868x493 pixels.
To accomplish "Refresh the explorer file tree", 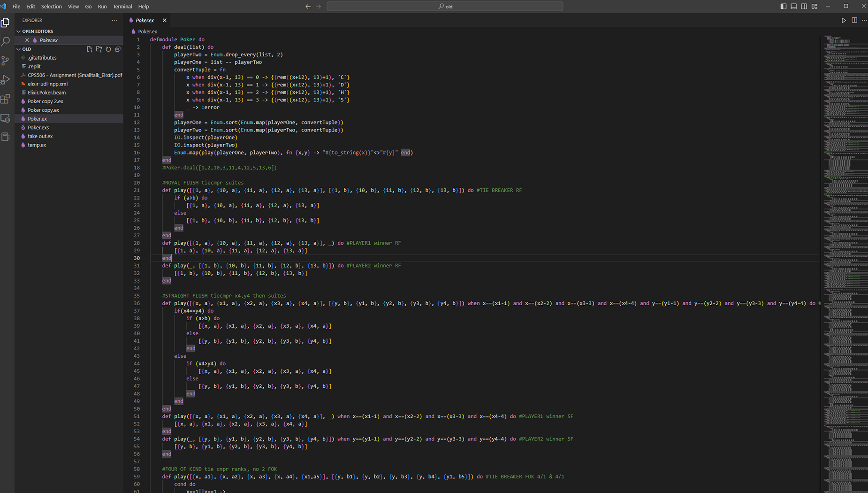I will [108, 49].
